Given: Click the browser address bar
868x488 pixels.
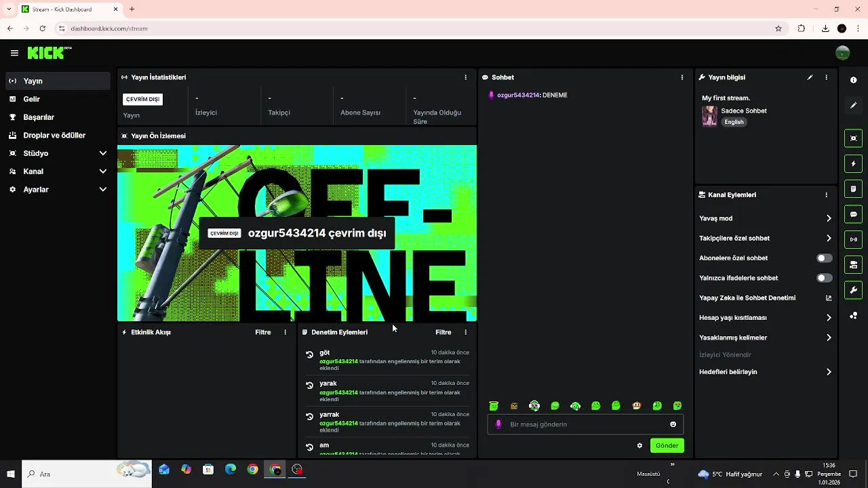Looking at the screenshot, I should [x=414, y=28].
